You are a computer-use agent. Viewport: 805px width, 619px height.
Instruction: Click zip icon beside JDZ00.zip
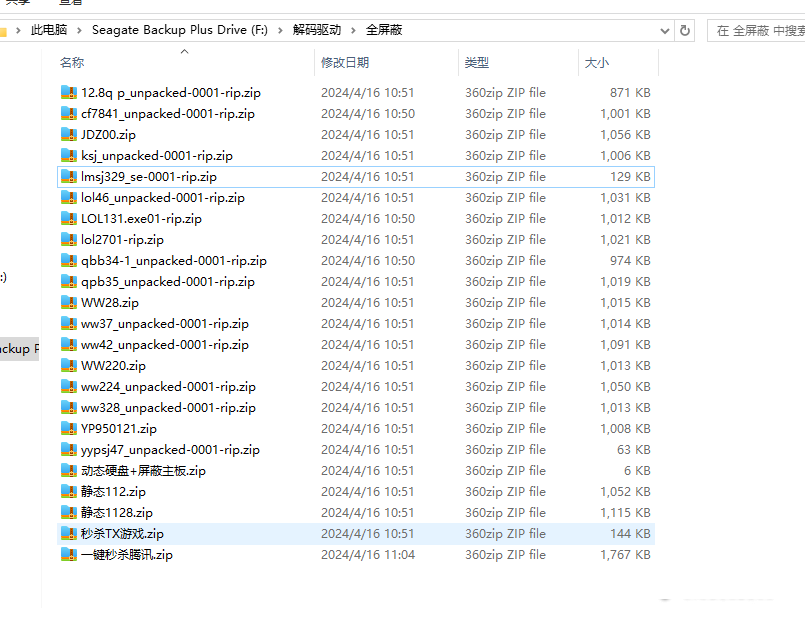[x=69, y=134]
